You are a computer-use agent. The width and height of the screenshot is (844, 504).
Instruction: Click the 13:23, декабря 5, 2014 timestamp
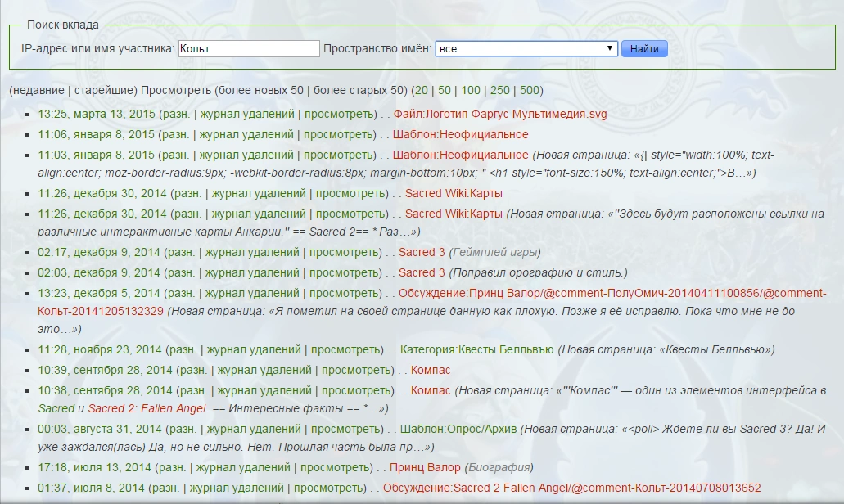click(99, 293)
